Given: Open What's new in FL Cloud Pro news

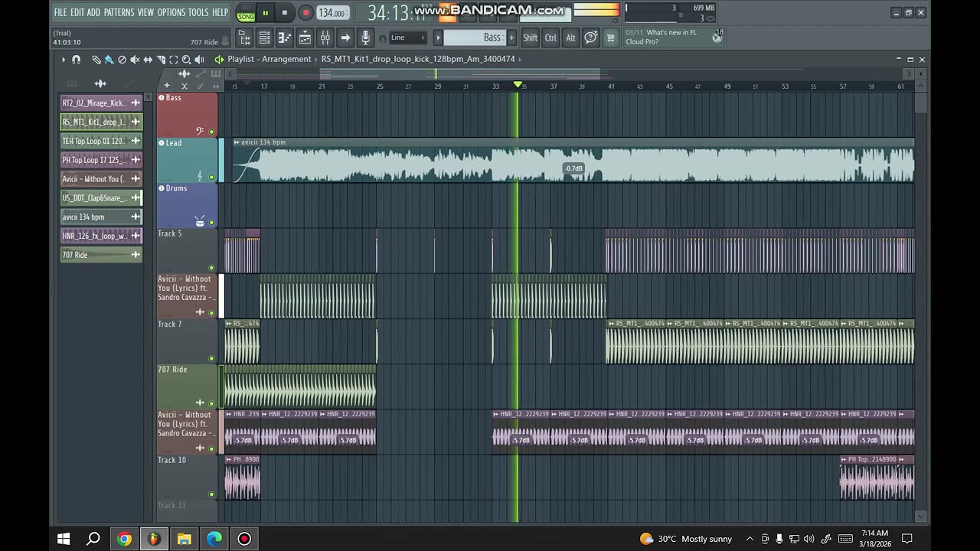Looking at the screenshot, I should [x=663, y=37].
